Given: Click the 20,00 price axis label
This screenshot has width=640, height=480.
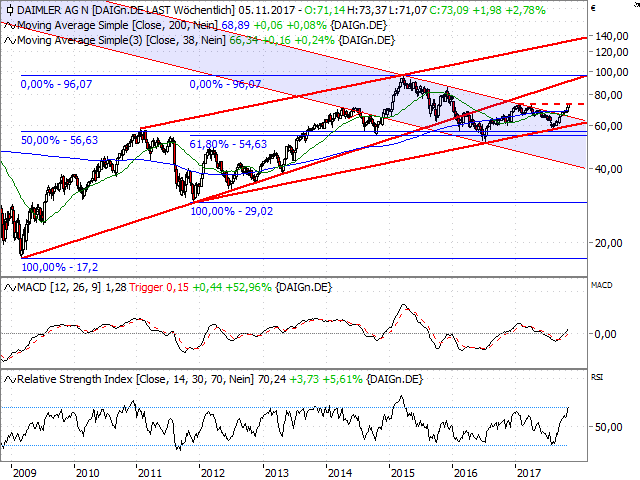Looking at the screenshot, I should [x=609, y=243].
